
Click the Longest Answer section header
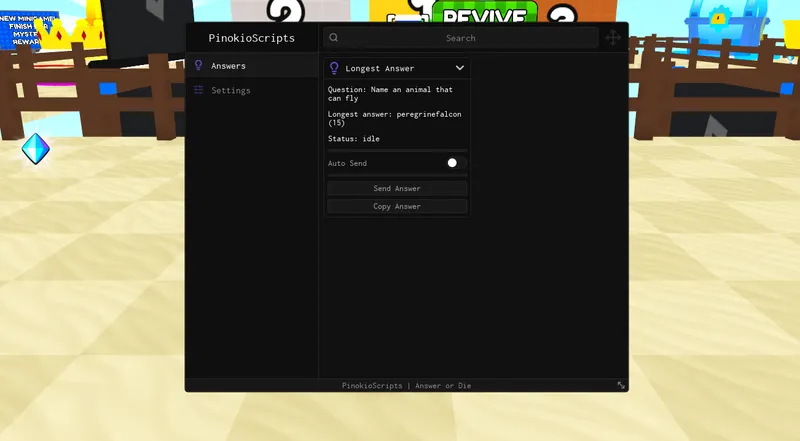[x=397, y=68]
